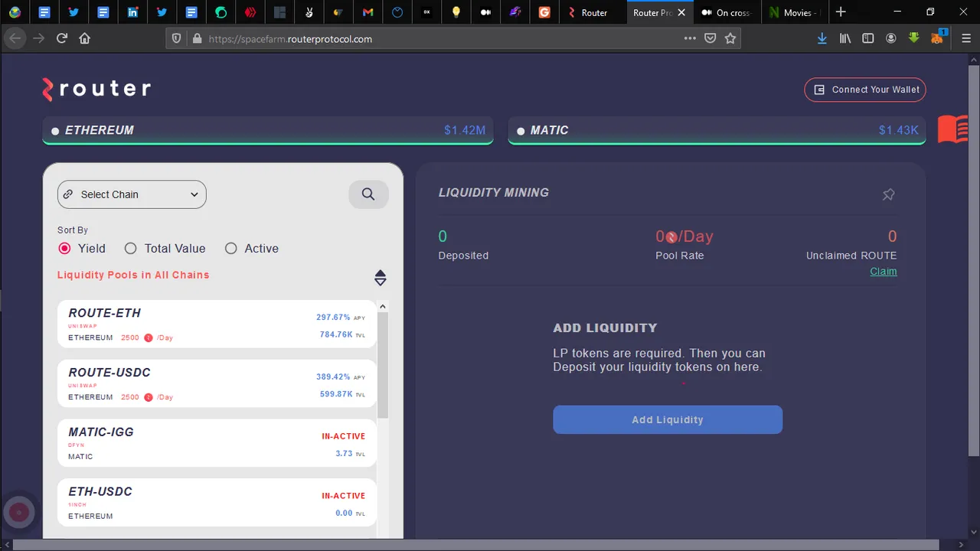Open tracking protection shield icon

pos(176,38)
